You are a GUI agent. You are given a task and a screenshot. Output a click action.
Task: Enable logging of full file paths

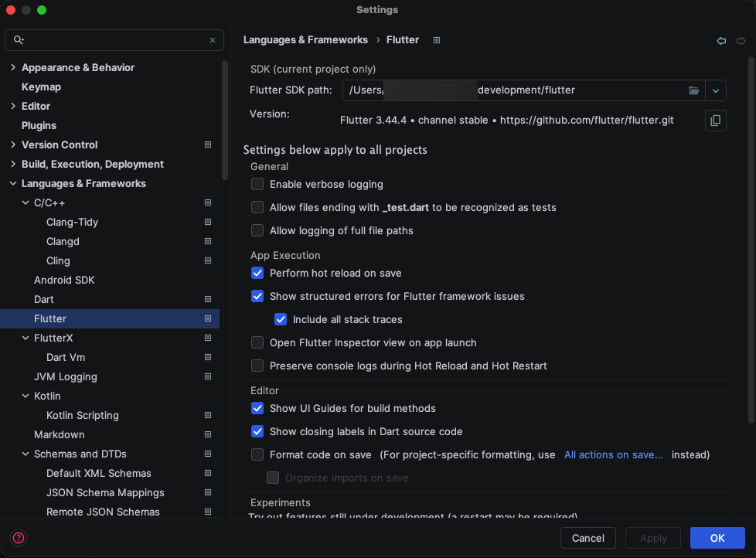point(257,230)
